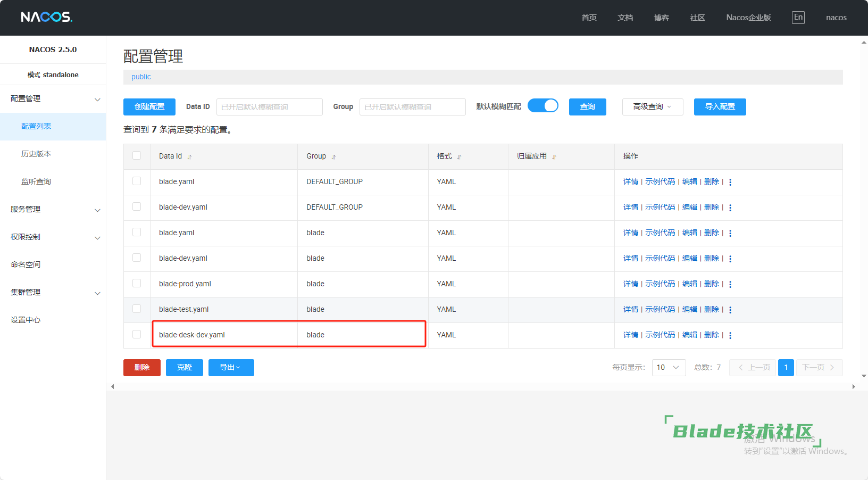Click the 导入配置 button
Screen dimensions: 868x480
tap(720, 107)
